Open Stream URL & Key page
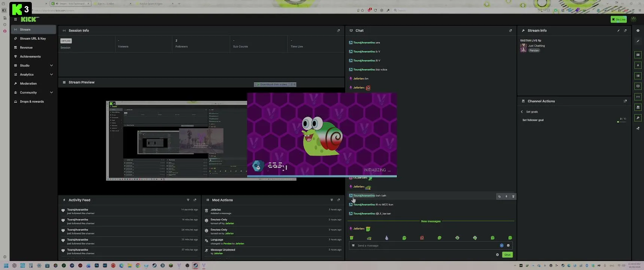Image resolution: width=644 pixels, height=270 pixels. pyautogui.click(x=33, y=39)
